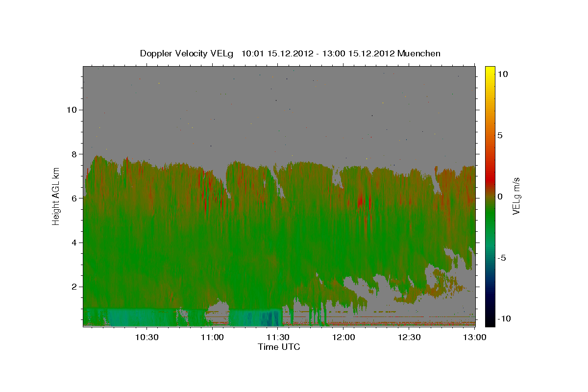588x392 pixels.
Task: Click the 12:00 time tick label
Action: (343, 337)
